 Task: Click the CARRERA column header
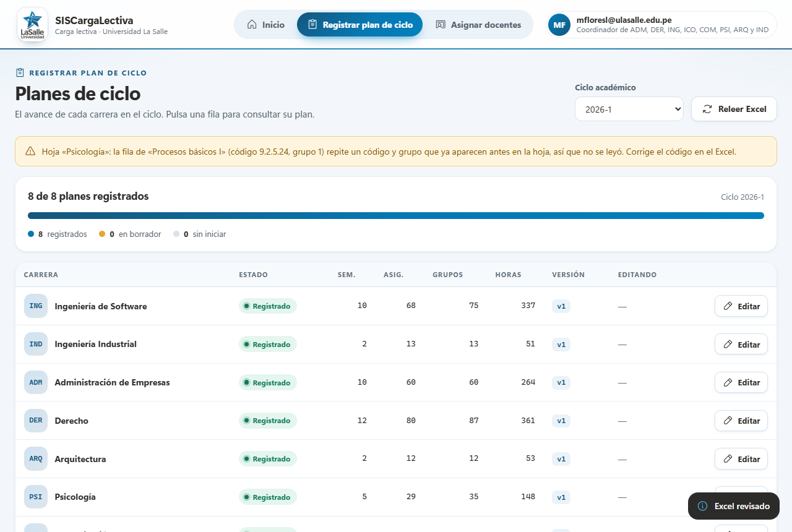(x=41, y=275)
